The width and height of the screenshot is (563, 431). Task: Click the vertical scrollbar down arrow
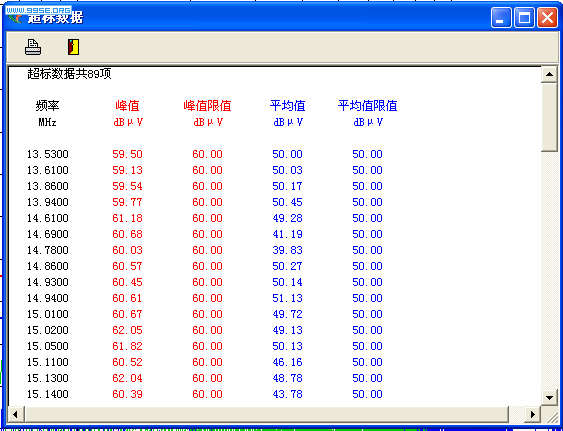549,397
